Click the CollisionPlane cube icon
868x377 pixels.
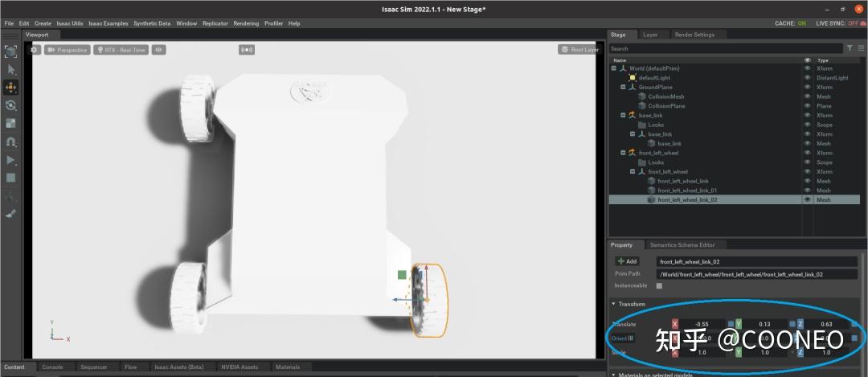(642, 106)
